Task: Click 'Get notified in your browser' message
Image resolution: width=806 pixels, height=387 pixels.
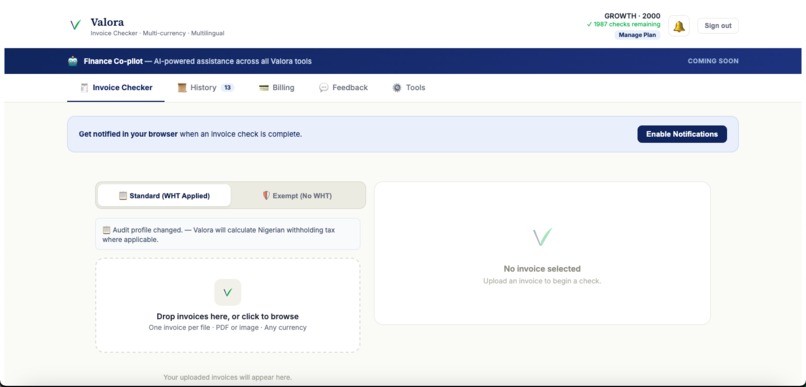Action: 190,134
